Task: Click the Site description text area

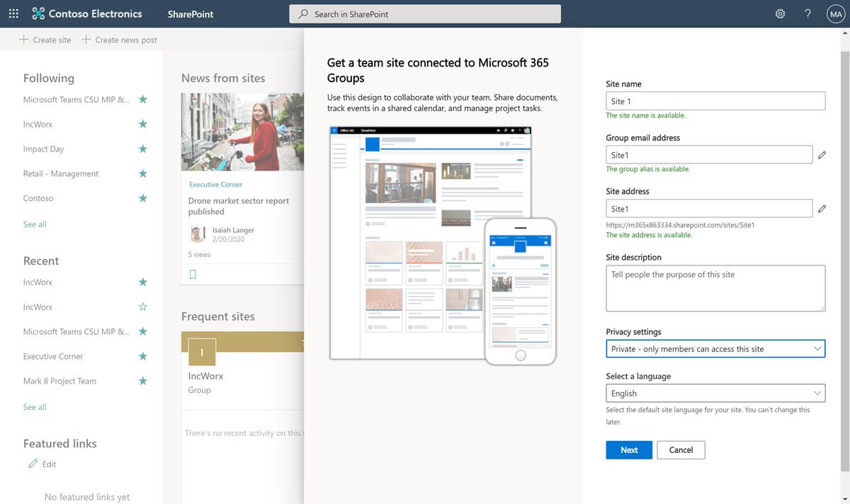Action: [x=715, y=288]
